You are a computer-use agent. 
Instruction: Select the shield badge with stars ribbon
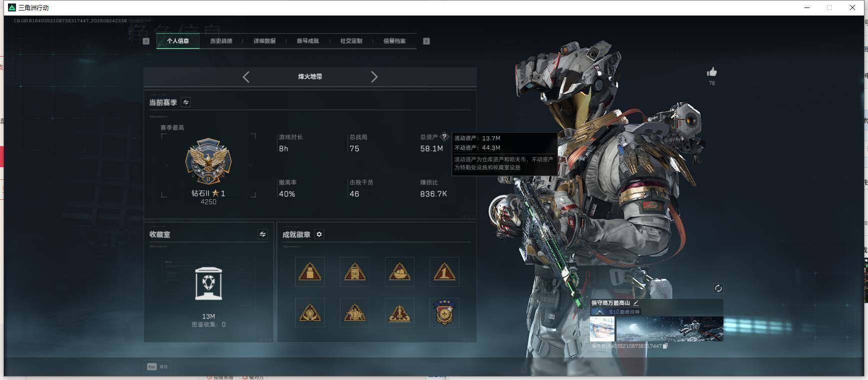coord(444,313)
